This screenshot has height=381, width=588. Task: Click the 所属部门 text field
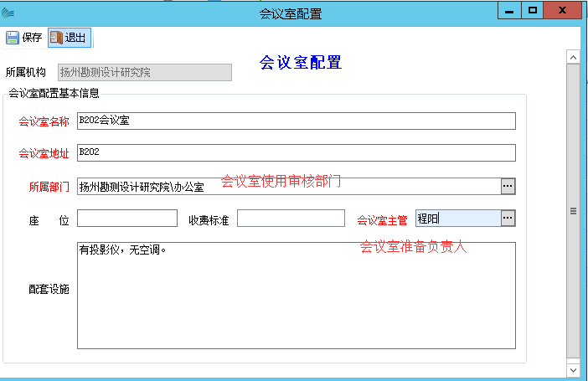(289, 187)
